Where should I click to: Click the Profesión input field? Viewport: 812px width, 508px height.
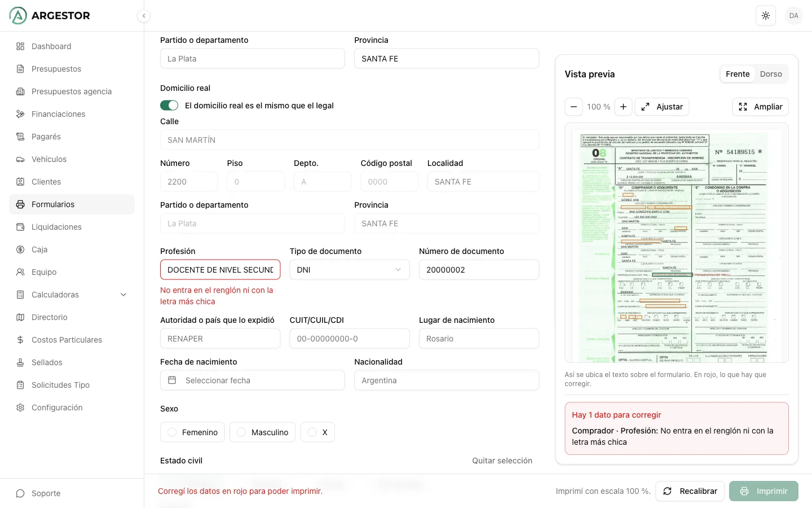220,270
